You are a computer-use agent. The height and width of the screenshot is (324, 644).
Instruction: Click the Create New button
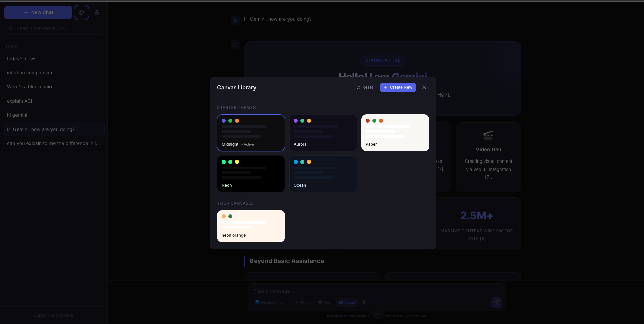398,87
